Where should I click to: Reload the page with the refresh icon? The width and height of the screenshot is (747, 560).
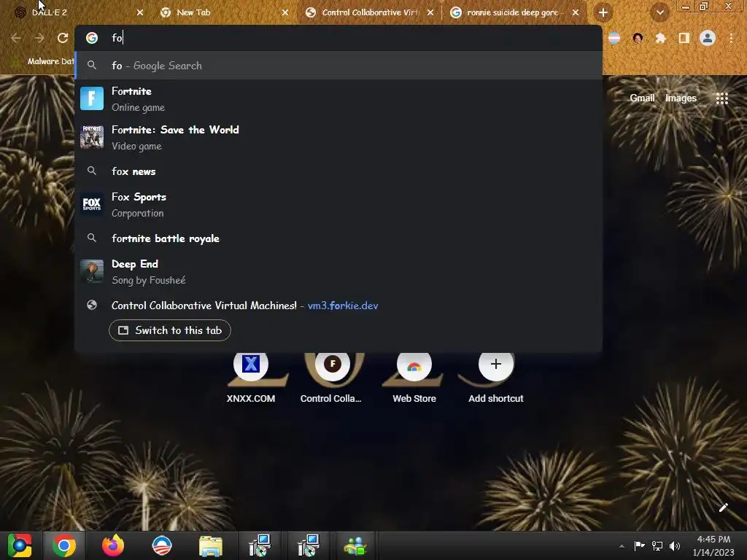[63, 38]
